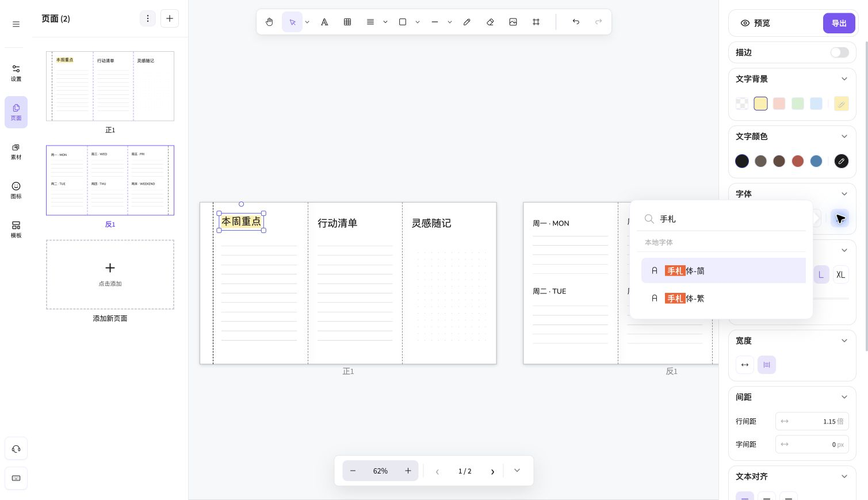Zoom out with minus button
The image size is (868, 500).
click(x=353, y=471)
